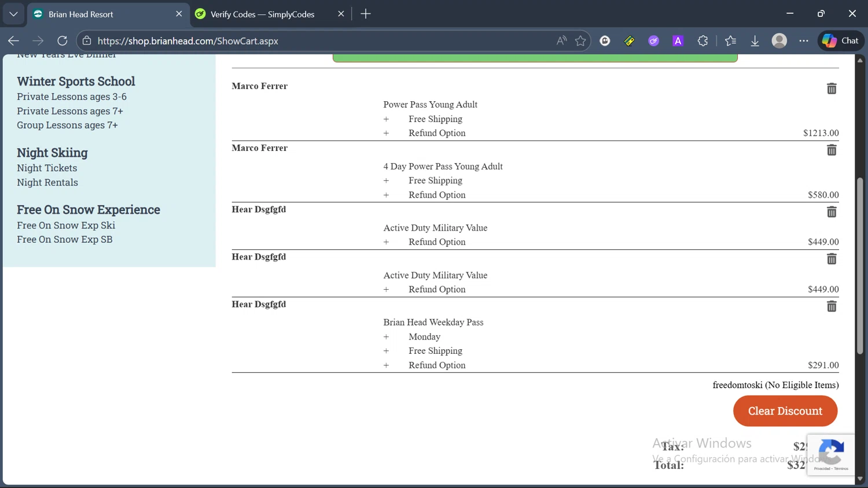Switch to the Brian Head Resort tab
This screenshot has width=868, height=488.
tap(108, 14)
